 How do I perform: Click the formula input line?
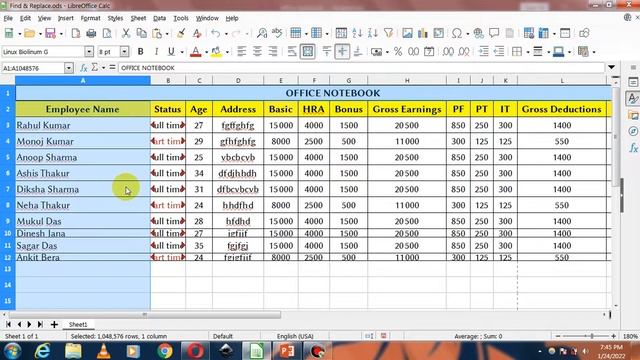click(361, 68)
